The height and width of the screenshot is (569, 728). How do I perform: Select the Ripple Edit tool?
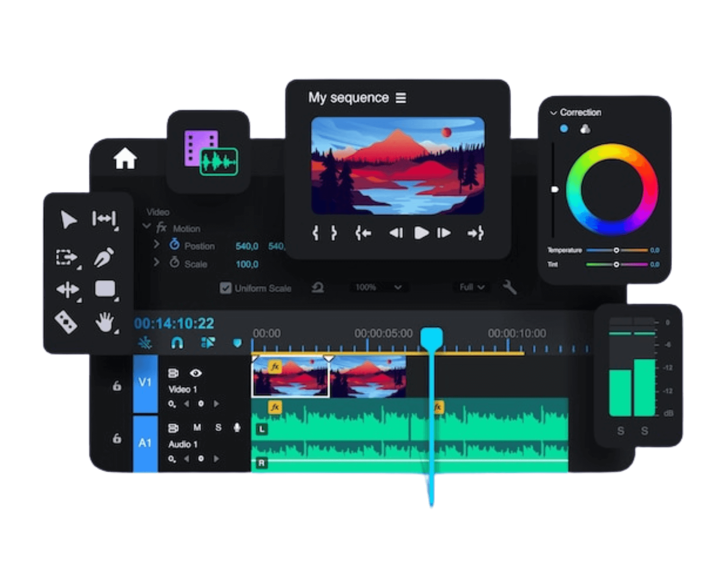coord(104,219)
